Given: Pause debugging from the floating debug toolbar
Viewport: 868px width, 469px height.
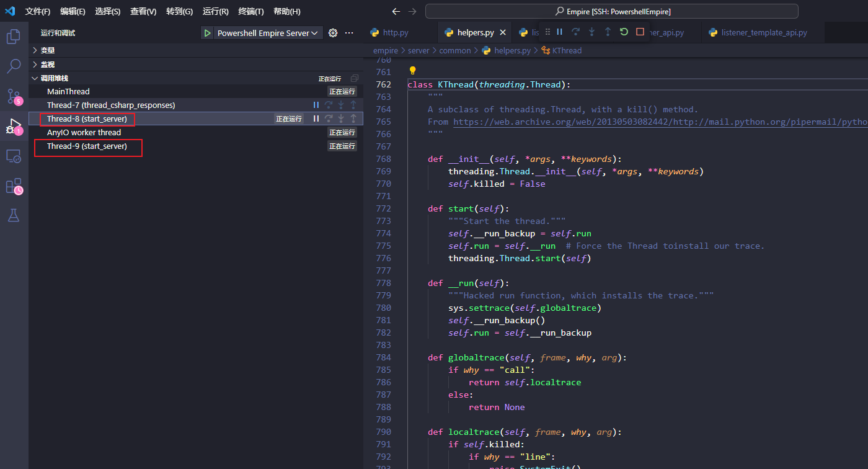Looking at the screenshot, I should (560, 32).
